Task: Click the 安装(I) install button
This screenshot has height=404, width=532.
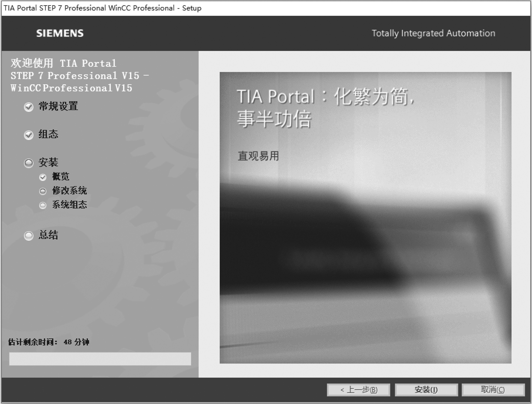Action: point(426,390)
